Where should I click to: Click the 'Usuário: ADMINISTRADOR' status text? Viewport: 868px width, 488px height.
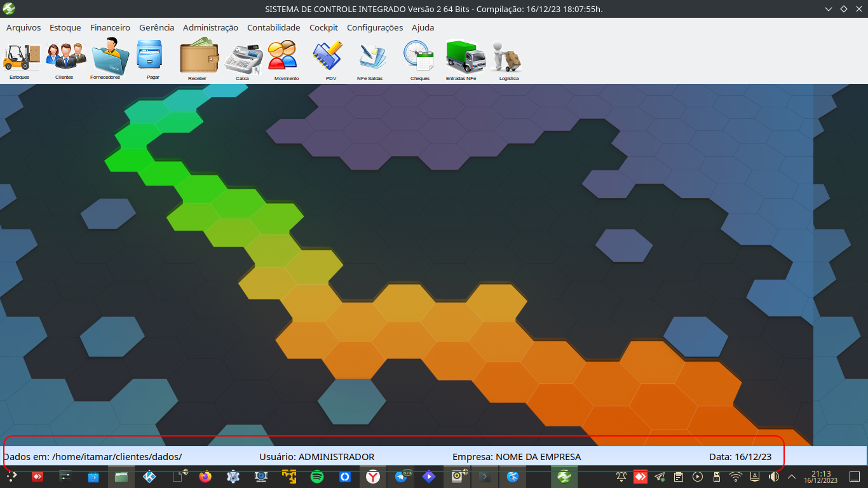[x=316, y=456]
